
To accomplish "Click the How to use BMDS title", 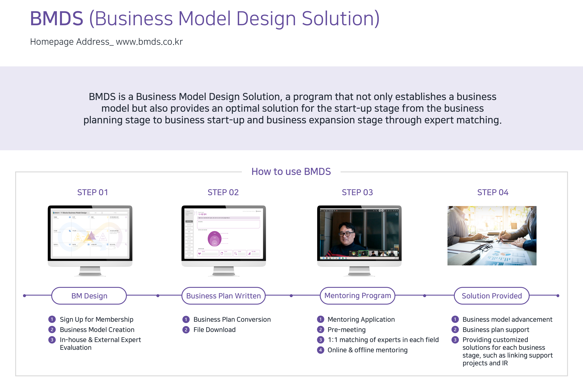I will point(291,171).
